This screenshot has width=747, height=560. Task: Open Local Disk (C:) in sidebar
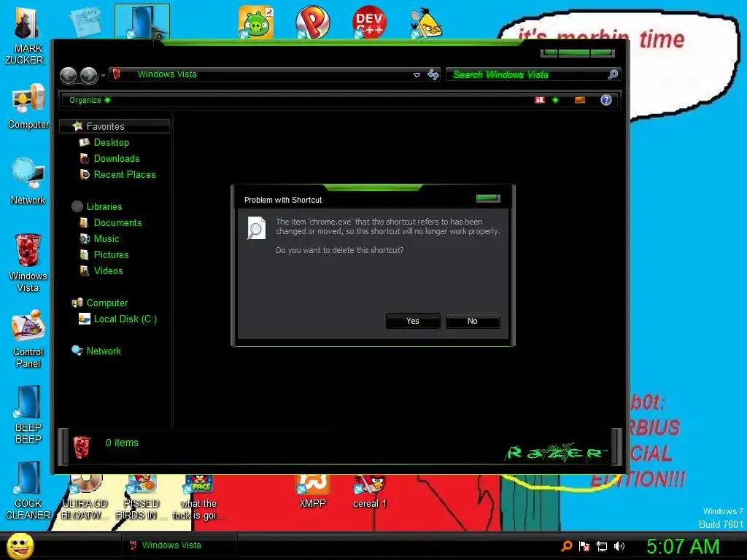(125, 319)
